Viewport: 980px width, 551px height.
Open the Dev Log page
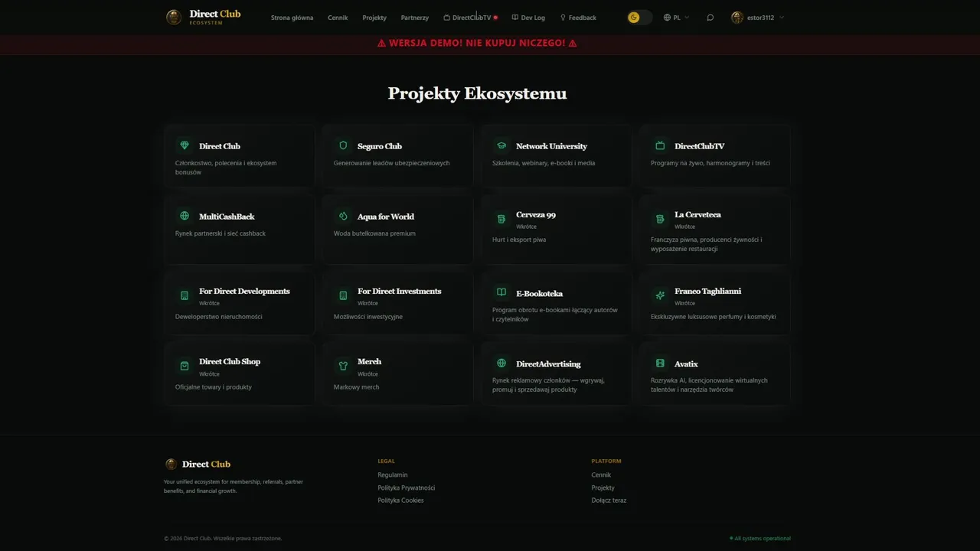point(528,18)
